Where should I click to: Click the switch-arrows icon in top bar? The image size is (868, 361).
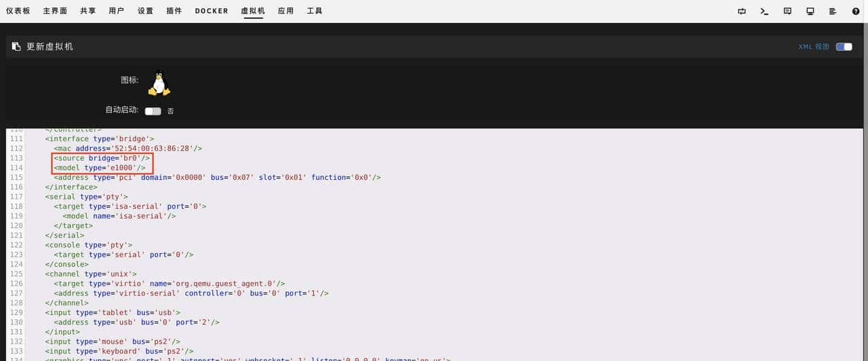[742, 12]
